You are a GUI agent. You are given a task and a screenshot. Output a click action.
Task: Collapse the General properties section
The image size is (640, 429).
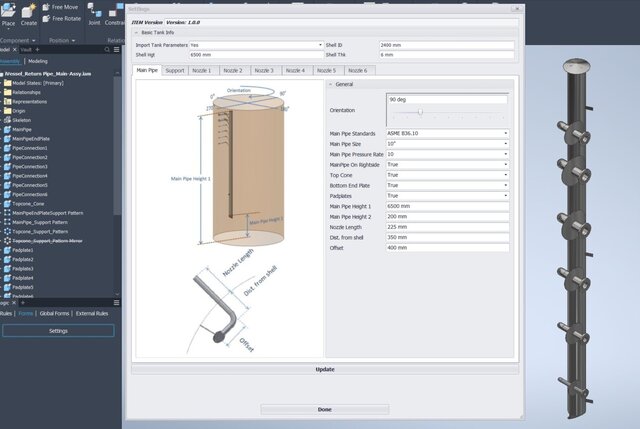(x=331, y=84)
